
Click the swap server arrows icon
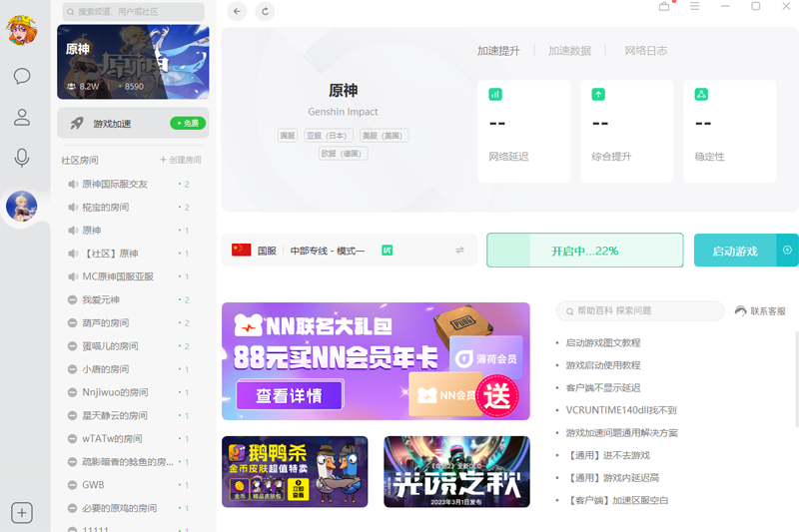point(459,250)
